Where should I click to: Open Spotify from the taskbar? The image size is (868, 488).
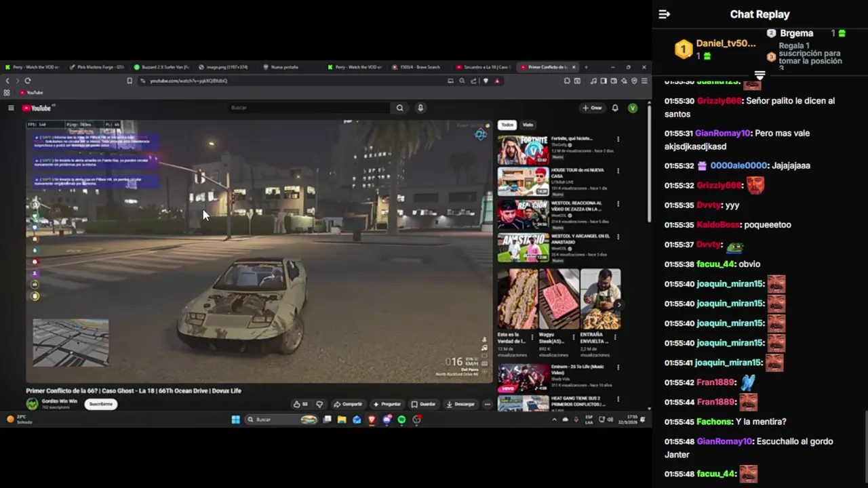(401, 420)
